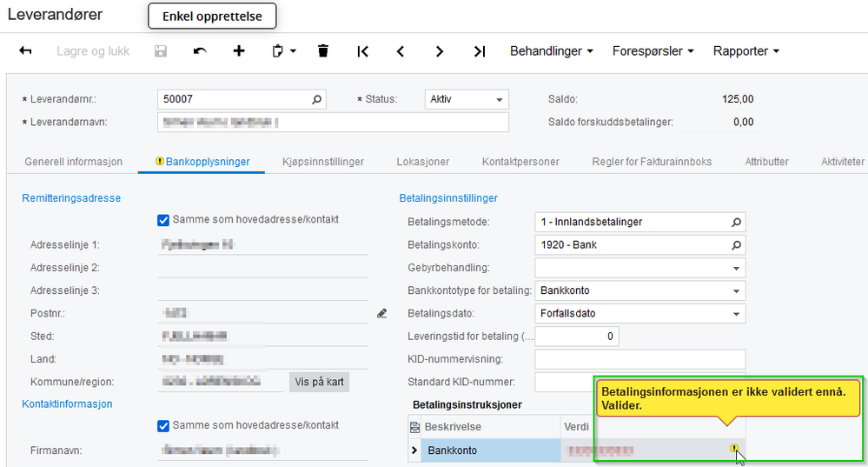Jump to the first record
The image size is (868, 467).
[x=362, y=51]
